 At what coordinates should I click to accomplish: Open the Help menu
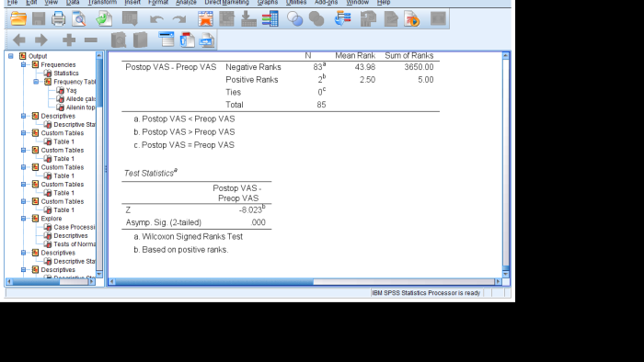tap(384, 3)
